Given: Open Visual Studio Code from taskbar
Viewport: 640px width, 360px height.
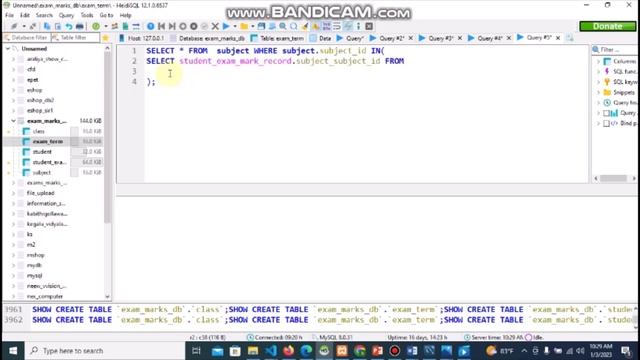Looking at the screenshot, I should tap(271, 351).
